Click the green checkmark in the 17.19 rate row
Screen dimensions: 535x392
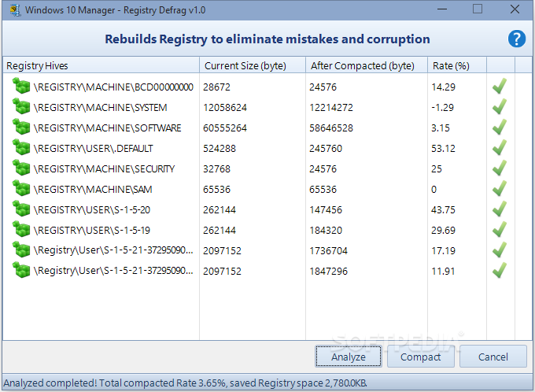coord(500,250)
